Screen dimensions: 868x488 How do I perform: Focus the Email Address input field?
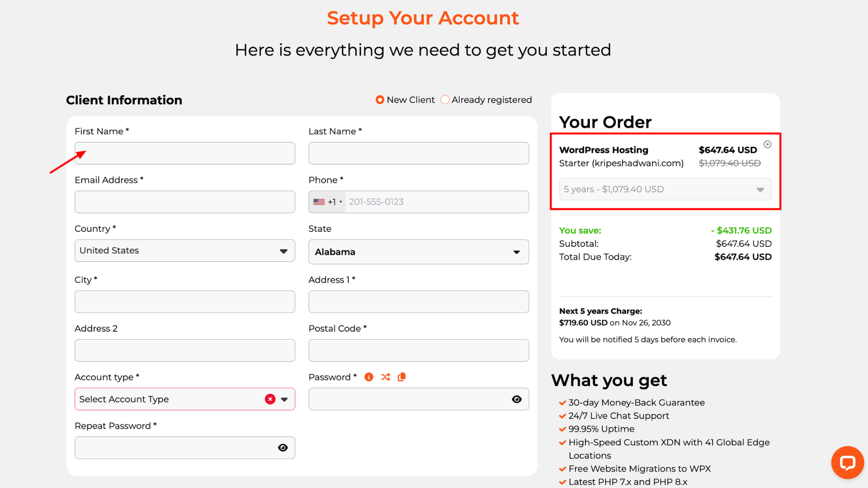pos(184,202)
